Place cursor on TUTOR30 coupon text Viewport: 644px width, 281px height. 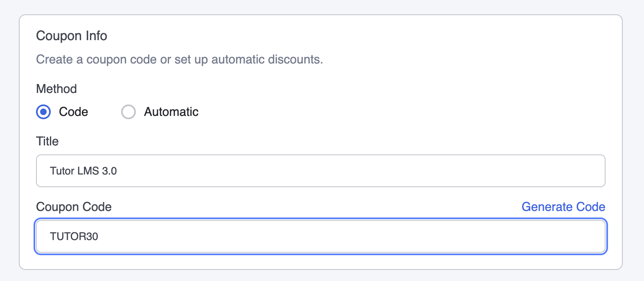[74, 236]
